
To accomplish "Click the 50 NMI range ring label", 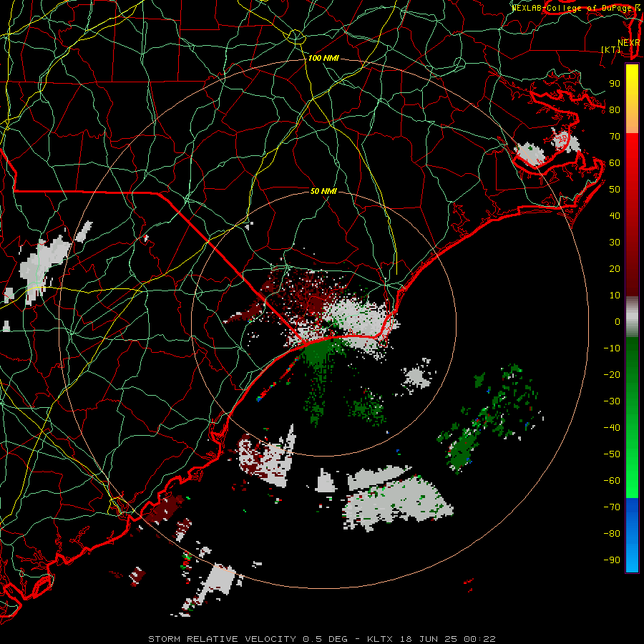I will (x=323, y=191).
